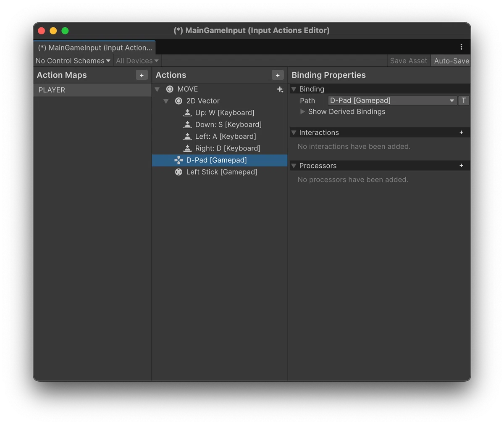
Task: Click the Path field label
Action: [x=307, y=101]
